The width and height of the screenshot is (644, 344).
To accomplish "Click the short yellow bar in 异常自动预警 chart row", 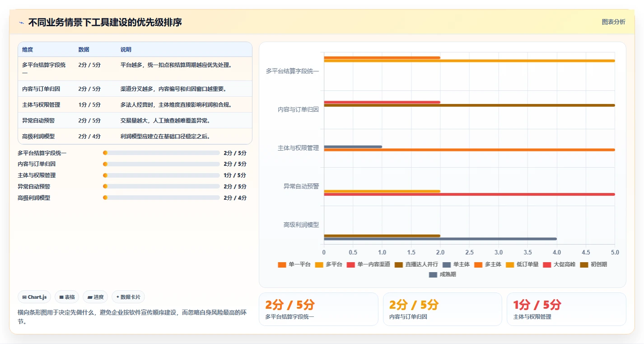I will pyautogui.click(x=382, y=191).
